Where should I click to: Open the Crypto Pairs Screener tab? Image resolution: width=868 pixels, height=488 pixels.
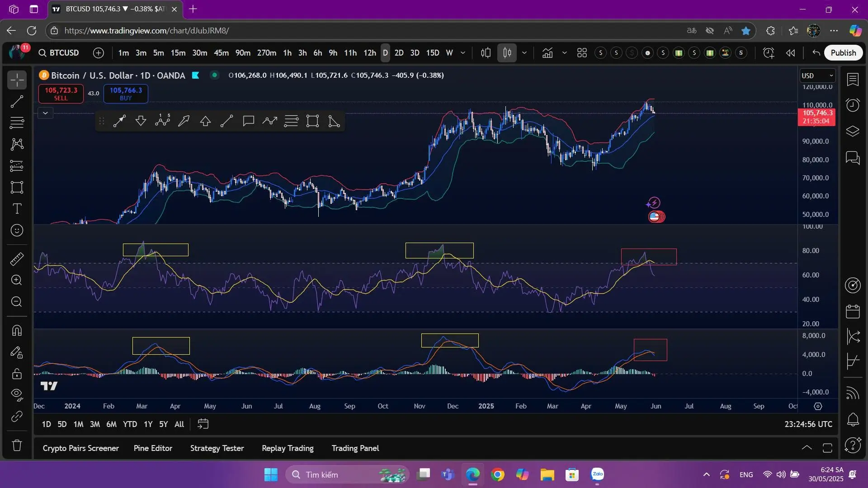coord(81,448)
